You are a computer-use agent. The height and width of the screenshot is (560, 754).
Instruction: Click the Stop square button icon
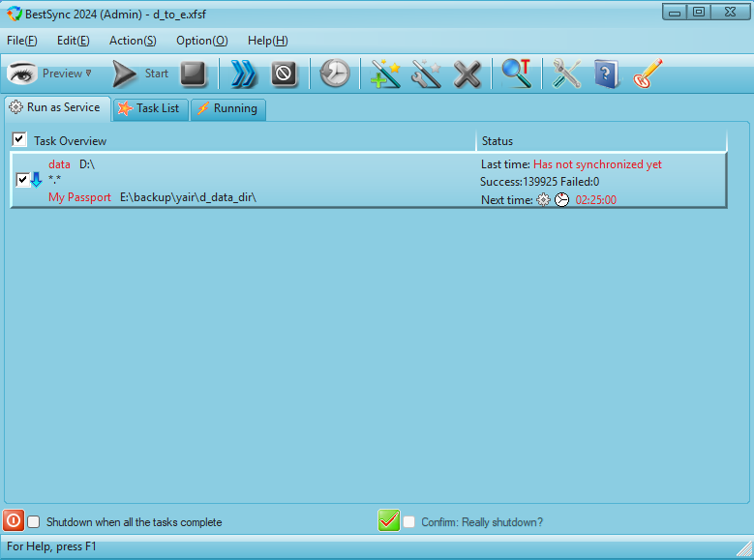click(x=194, y=74)
